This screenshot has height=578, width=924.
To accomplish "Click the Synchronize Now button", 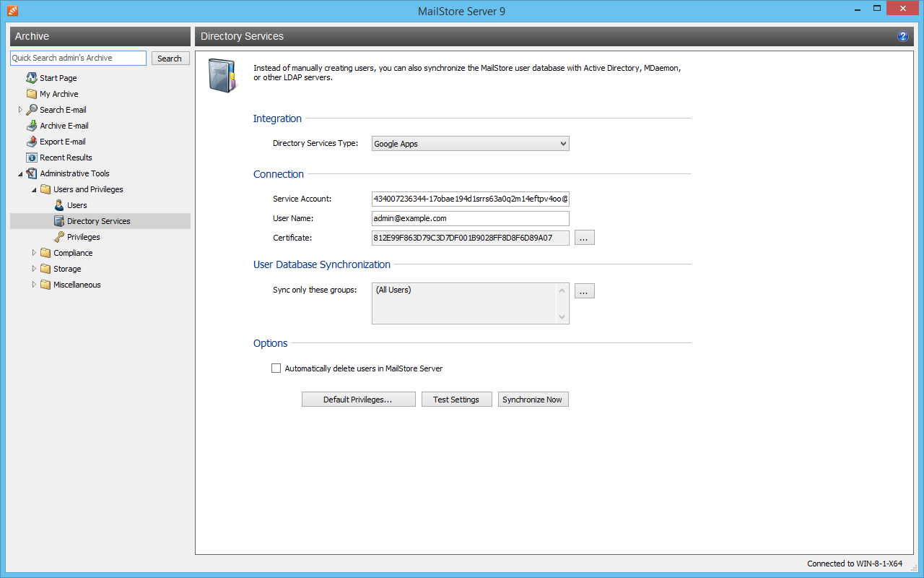I will [x=533, y=400].
